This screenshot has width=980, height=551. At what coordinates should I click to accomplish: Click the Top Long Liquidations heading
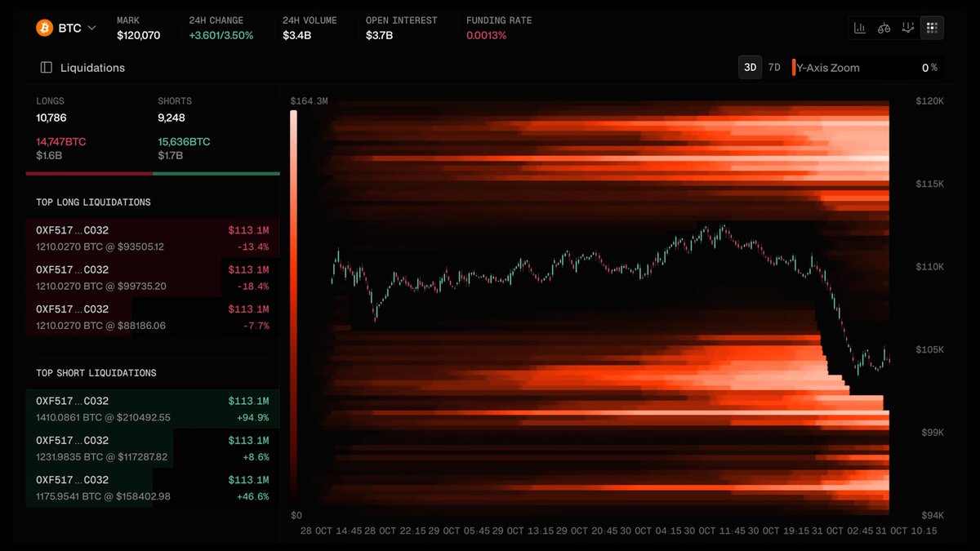pyautogui.click(x=93, y=202)
